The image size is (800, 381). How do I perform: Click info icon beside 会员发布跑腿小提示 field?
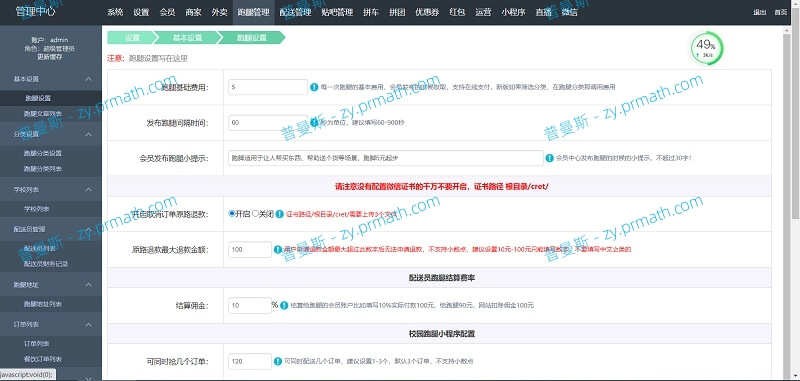(549, 158)
